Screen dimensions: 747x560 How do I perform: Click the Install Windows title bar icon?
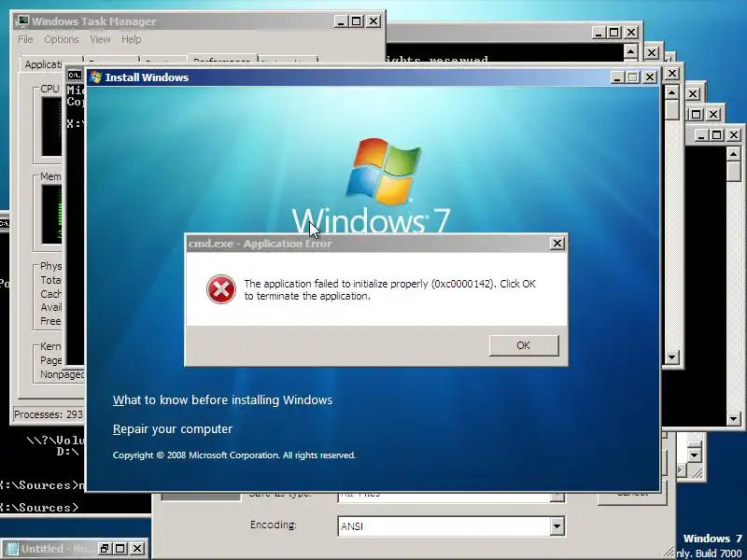pyautogui.click(x=96, y=77)
